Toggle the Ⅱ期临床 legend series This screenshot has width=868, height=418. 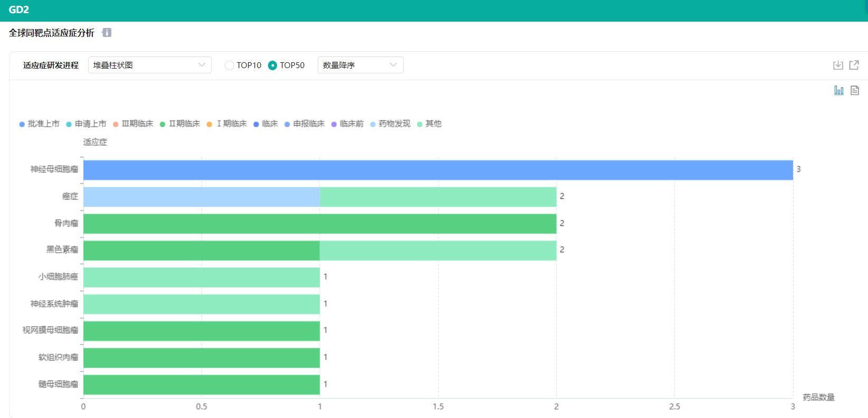180,124
